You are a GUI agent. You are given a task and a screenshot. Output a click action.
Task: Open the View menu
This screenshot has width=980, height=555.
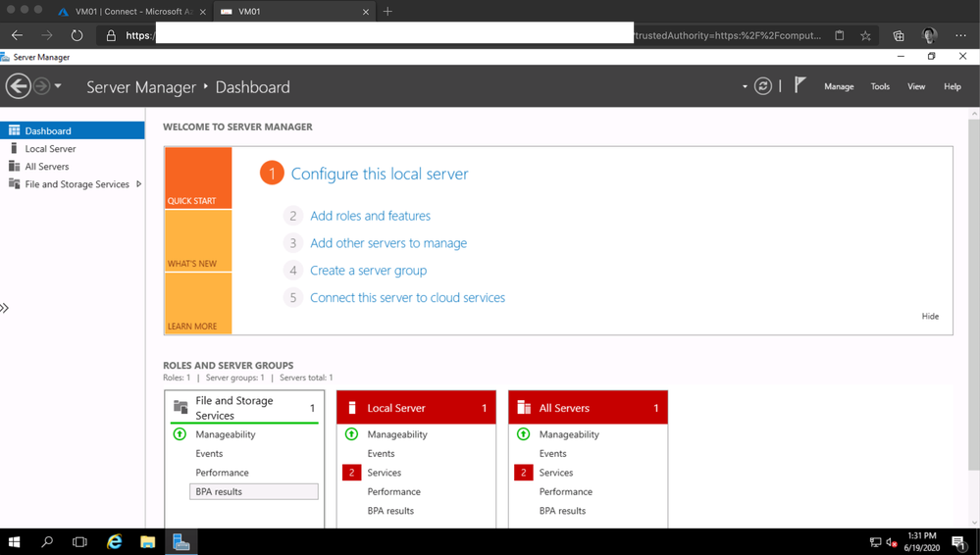point(916,87)
